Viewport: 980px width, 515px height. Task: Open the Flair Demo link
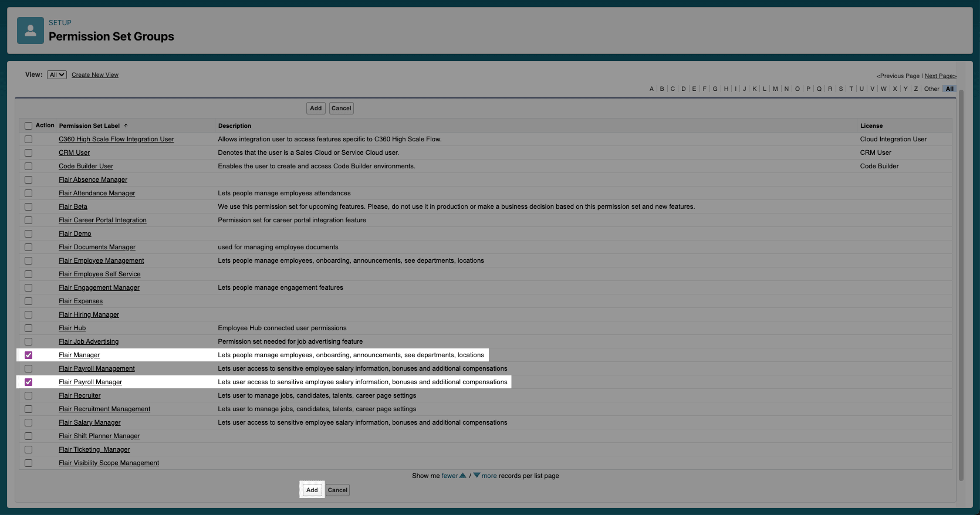75,233
